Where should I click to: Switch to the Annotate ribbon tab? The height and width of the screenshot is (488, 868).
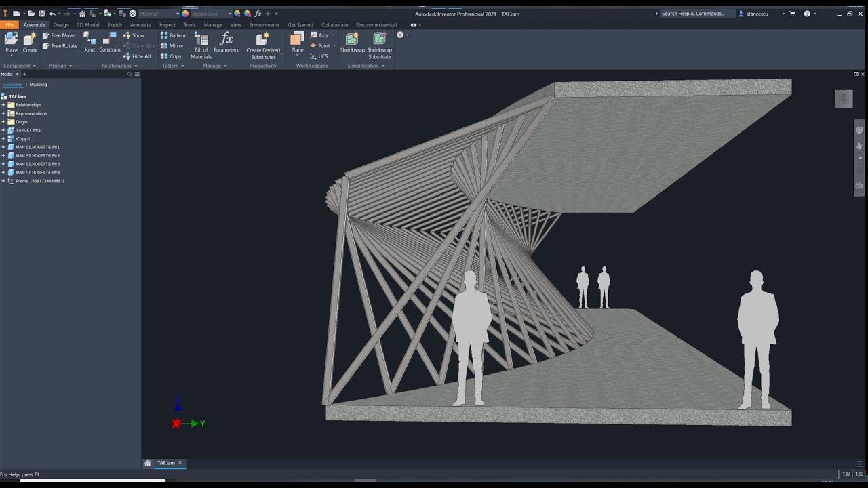pyautogui.click(x=140, y=25)
